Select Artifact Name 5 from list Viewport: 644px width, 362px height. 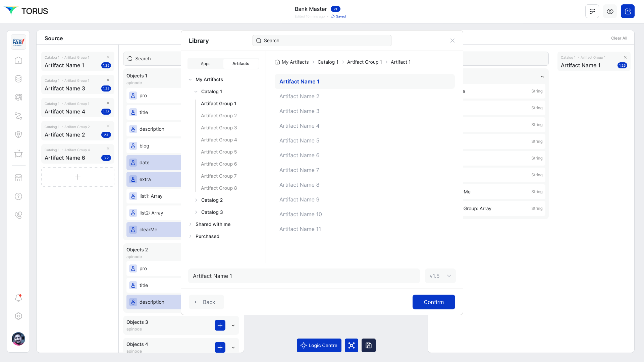click(x=299, y=140)
